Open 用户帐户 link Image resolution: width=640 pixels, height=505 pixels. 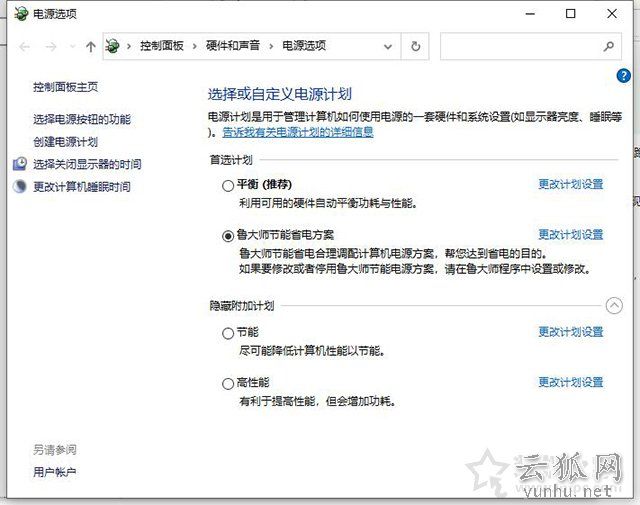pyautogui.click(x=55, y=472)
